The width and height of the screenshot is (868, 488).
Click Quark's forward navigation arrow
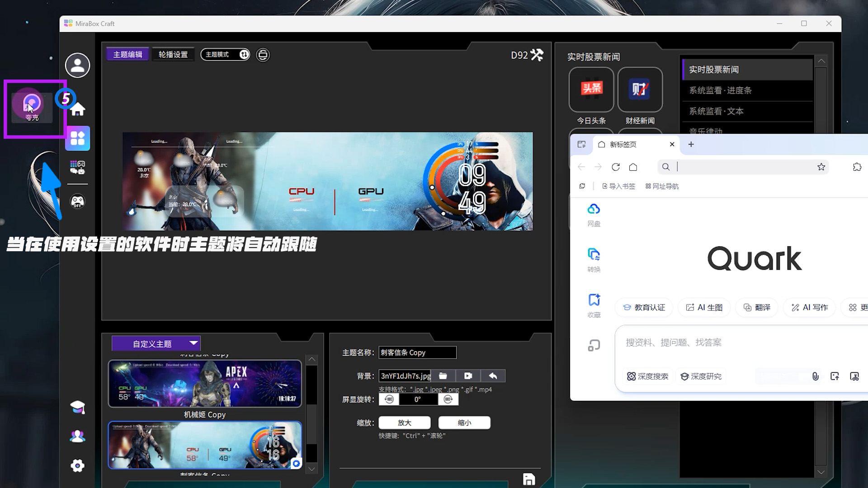[x=598, y=167]
